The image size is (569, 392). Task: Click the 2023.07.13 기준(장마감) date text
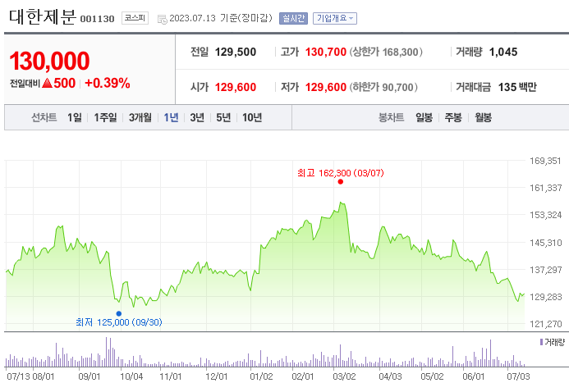[221, 18]
